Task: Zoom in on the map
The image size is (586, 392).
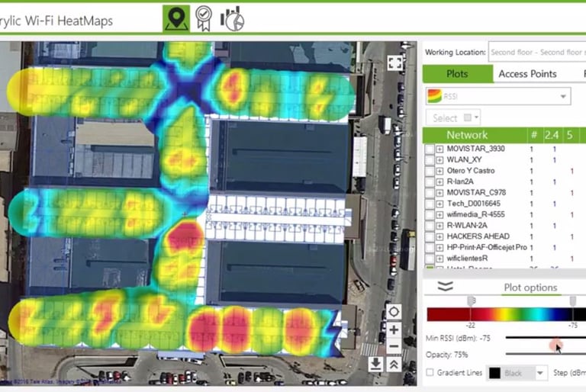Action: click(394, 330)
